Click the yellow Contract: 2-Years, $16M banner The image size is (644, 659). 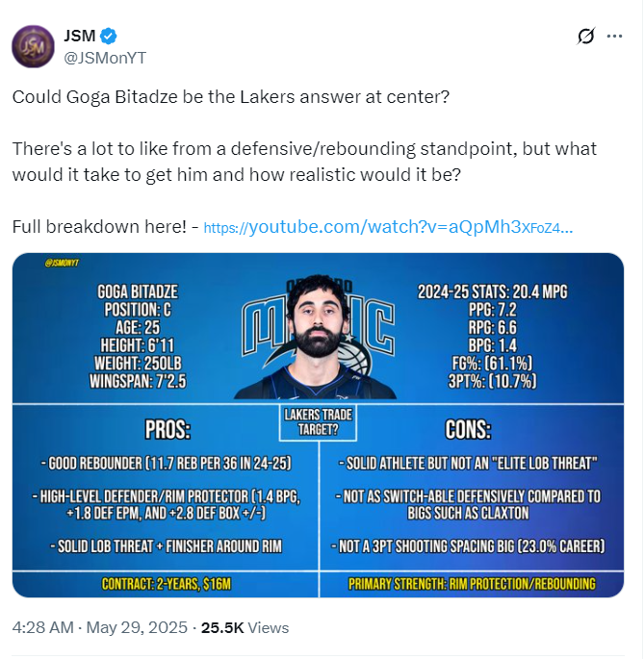[167, 583]
